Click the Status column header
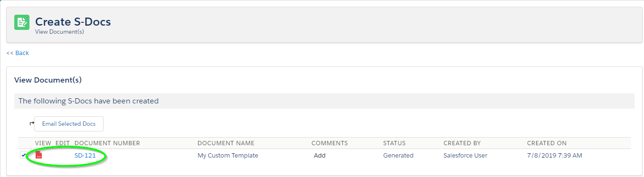Image resolution: width=644 pixels, height=177 pixels. (x=394, y=143)
